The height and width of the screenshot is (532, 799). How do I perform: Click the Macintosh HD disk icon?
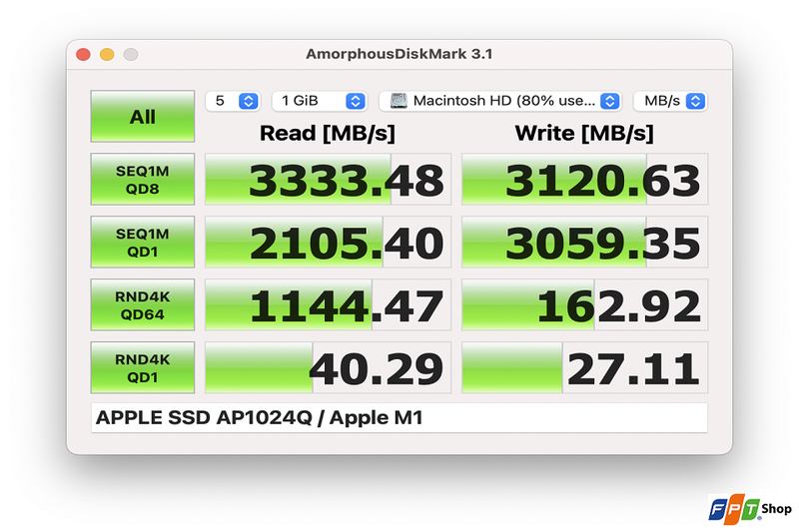[x=399, y=101]
